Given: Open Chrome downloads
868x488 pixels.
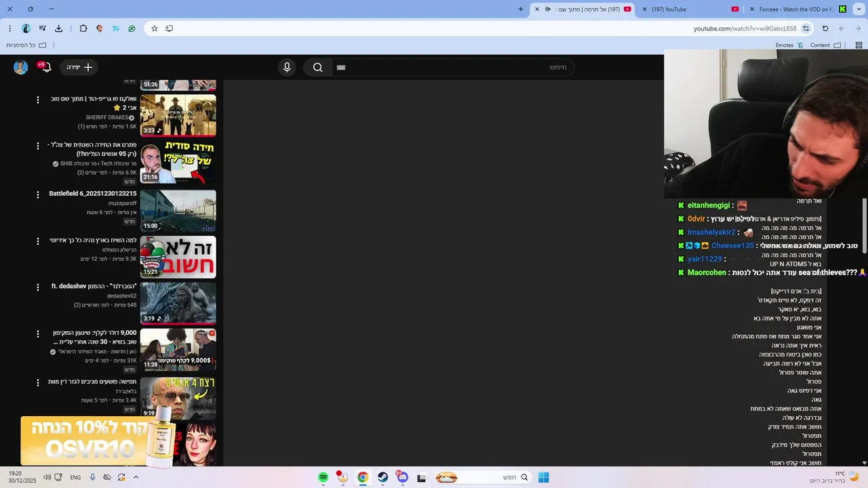Looking at the screenshot, I should click(59, 28).
